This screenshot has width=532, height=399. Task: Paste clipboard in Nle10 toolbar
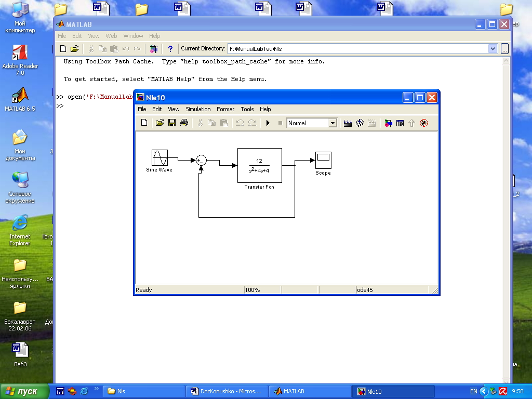[223, 123]
